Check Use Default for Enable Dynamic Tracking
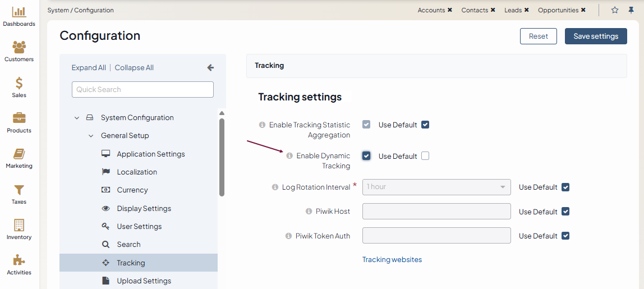 pyautogui.click(x=425, y=156)
